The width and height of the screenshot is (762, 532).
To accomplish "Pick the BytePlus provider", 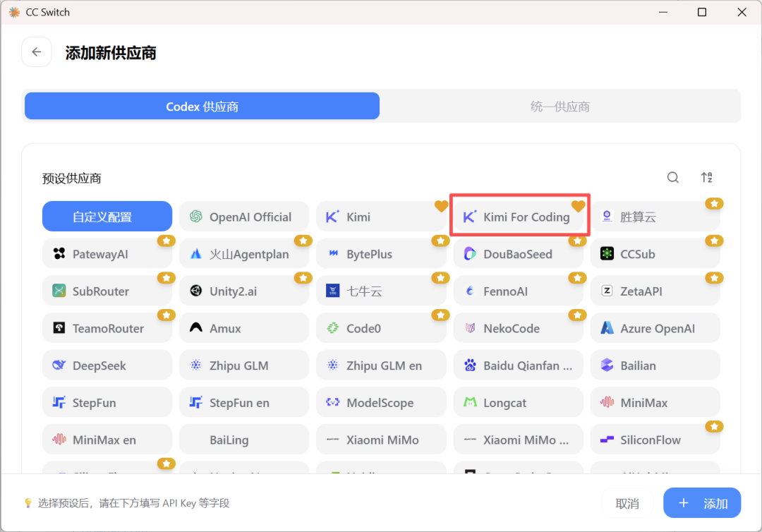I will [x=381, y=253].
